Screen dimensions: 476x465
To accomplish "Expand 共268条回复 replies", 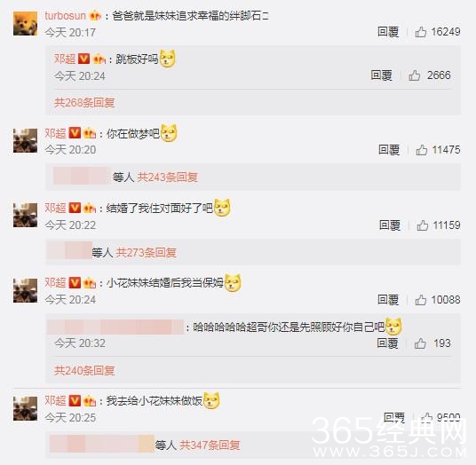I will tap(84, 103).
